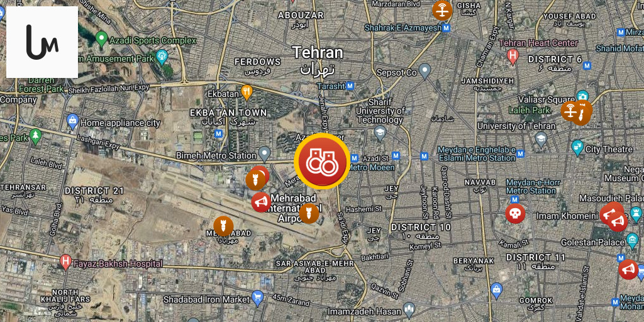Select orange aircraft-signal marker beside Laleh Park
The width and height of the screenshot is (644, 322).
[x=570, y=111]
